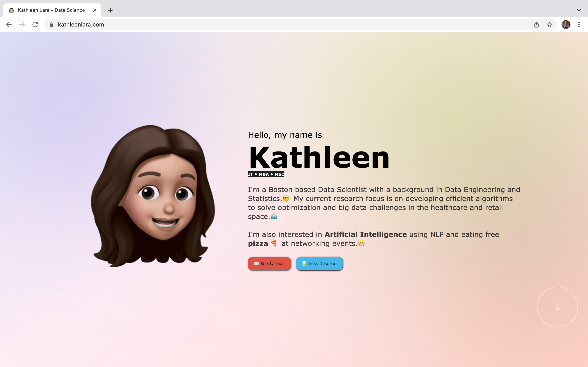The width and height of the screenshot is (588, 367).
Task: Reload the page with refresh icon
Action: pyautogui.click(x=35, y=24)
